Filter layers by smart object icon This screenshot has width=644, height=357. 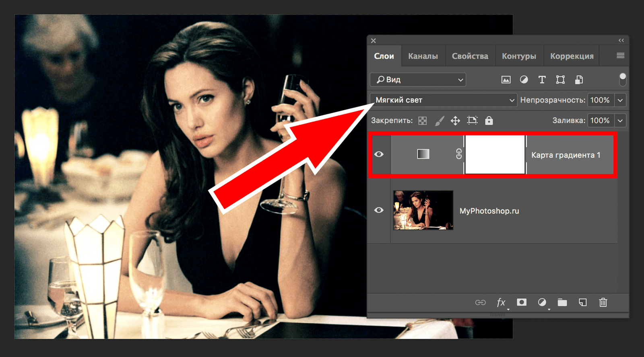coord(579,80)
